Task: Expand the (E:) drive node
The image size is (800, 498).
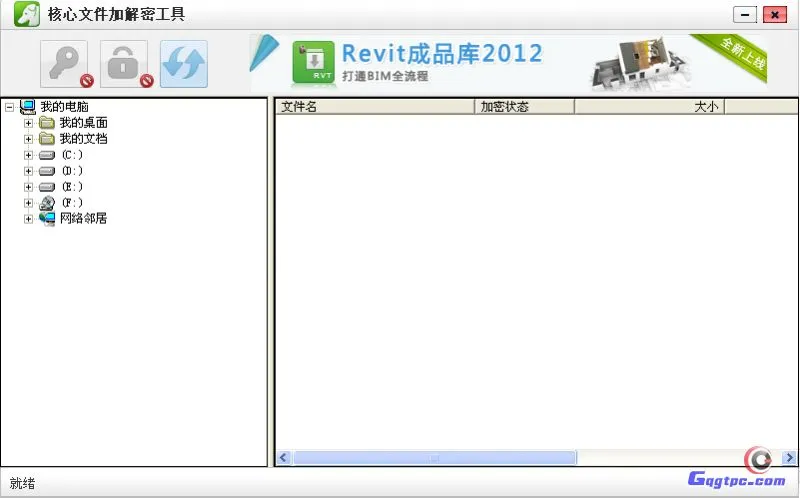Action: pos(29,187)
